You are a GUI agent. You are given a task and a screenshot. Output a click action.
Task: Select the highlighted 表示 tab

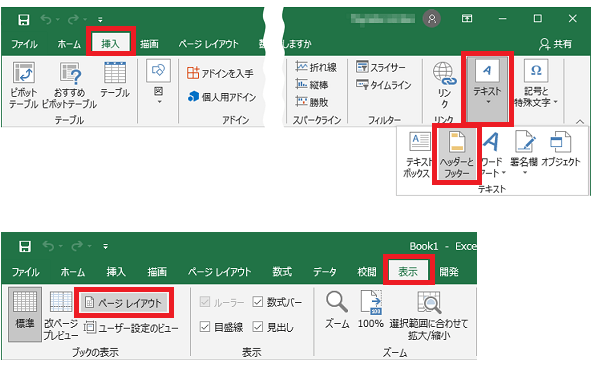tap(408, 272)
